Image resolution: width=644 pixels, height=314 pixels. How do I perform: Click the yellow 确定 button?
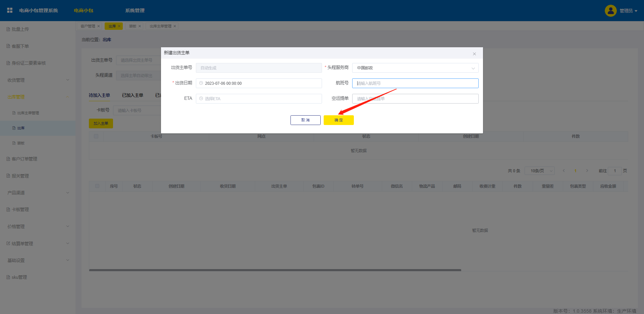pyautogui.click(x=338, y=120)
